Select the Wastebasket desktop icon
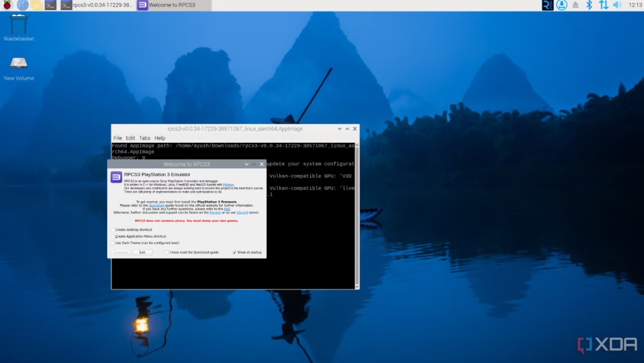 (x=18, y=27)
